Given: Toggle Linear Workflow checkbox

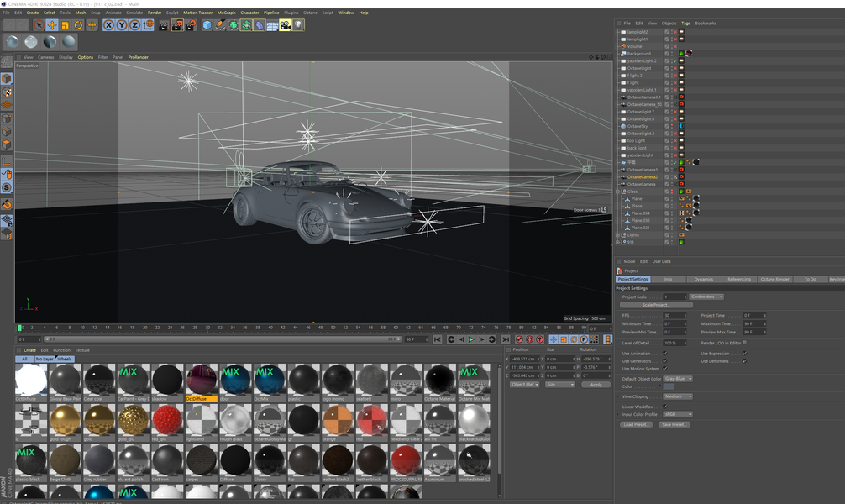Looking at the screenshot, I should coord(664,407).
